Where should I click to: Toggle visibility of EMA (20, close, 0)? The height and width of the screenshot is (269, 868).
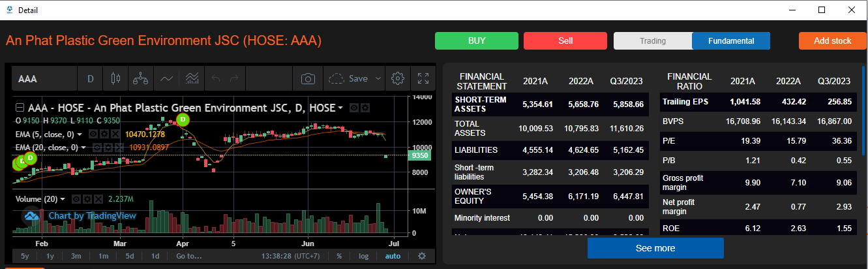pyautogui.click(x=97, y=148)
